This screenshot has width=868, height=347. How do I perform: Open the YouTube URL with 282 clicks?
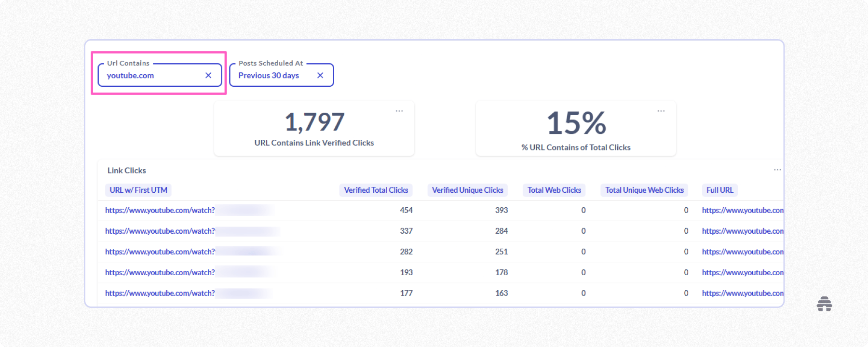160,252
